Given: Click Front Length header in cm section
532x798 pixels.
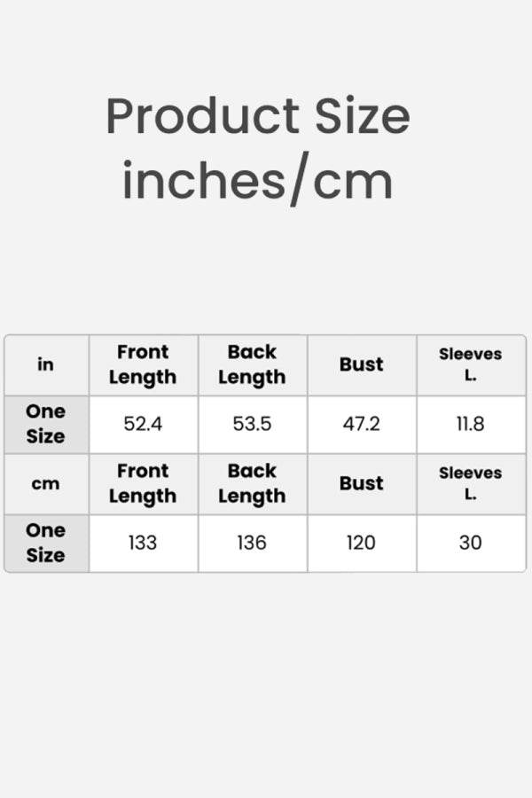Looking at the screenshot, I should point(143,483).
